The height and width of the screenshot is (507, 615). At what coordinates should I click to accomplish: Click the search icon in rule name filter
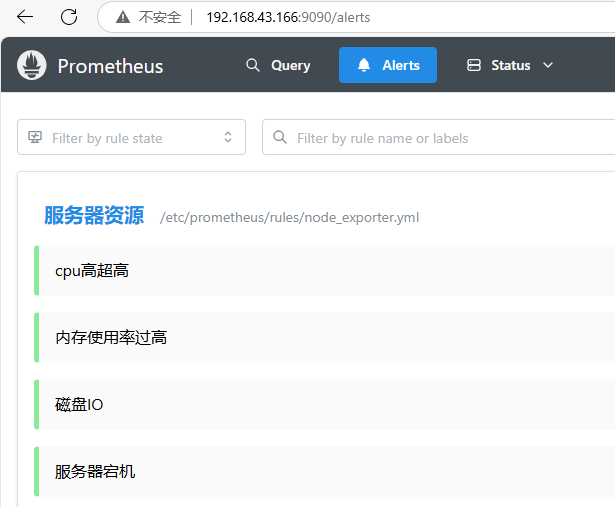[280, 137]
